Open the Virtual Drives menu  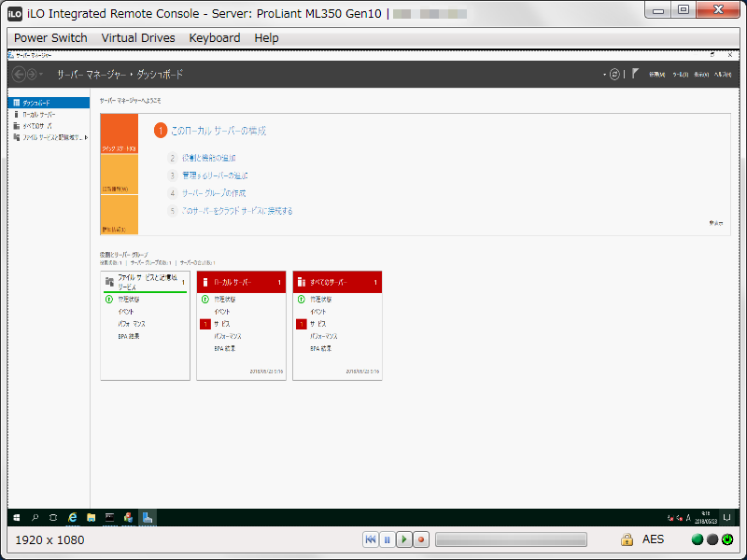[138, 37]
